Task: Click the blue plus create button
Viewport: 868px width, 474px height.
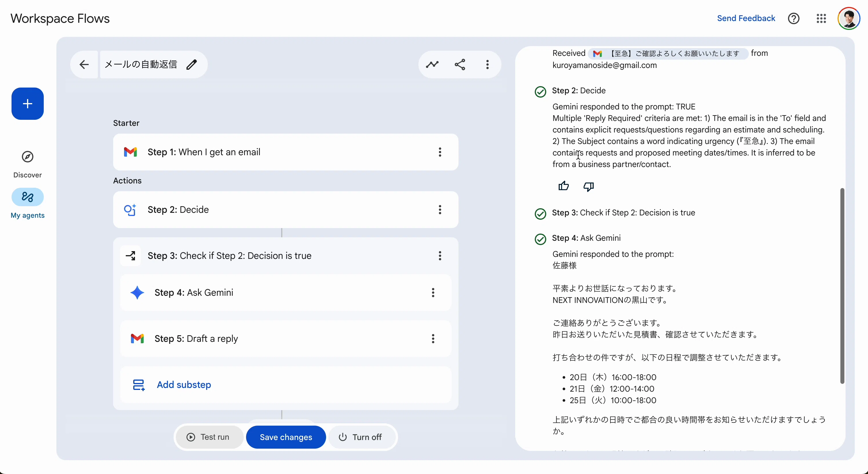Action: (x=28, y=103)
